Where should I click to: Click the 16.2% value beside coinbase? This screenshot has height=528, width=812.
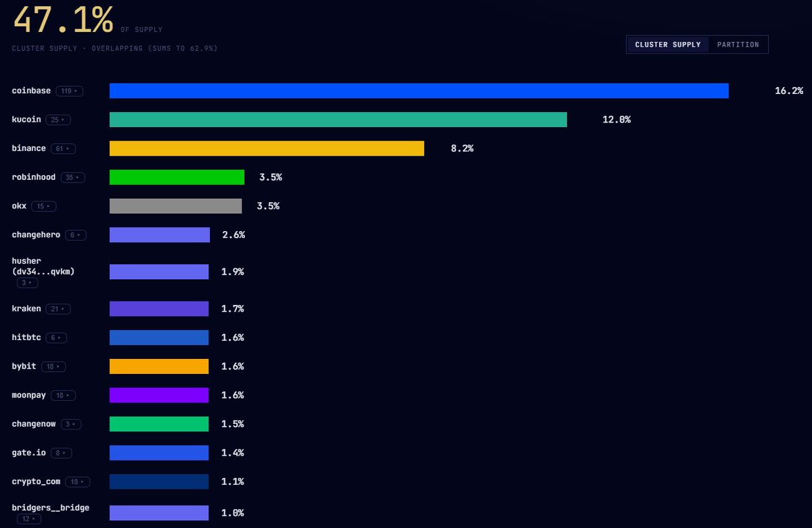[x=789, y=91]
